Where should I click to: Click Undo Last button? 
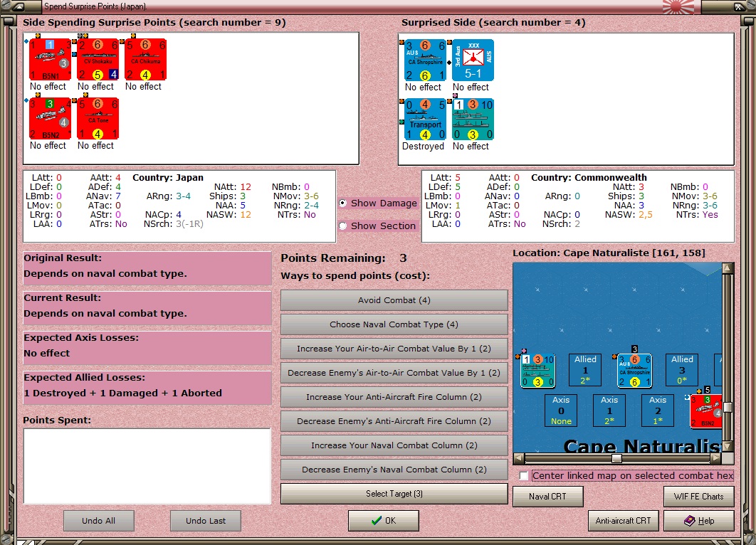[x=206, y=520]
